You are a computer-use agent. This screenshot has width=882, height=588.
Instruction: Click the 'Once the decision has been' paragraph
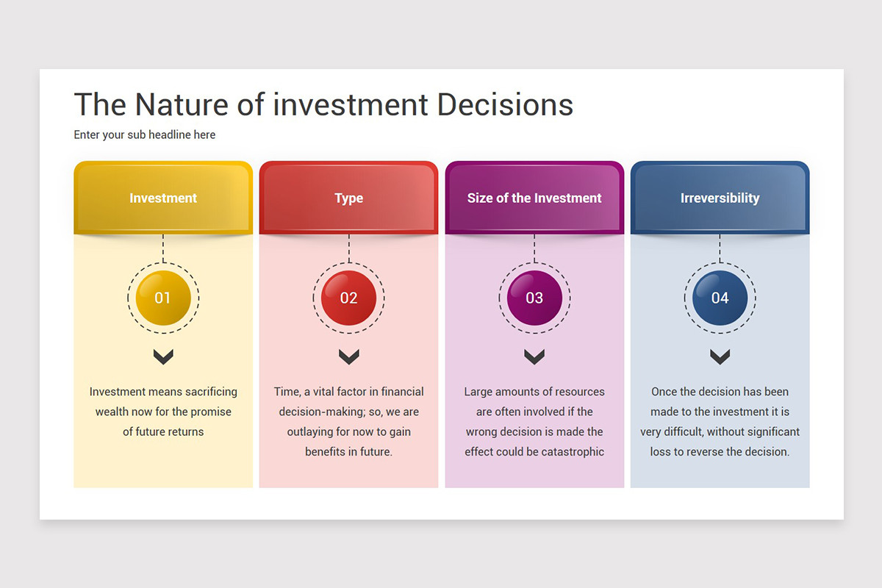click(720, 421)
